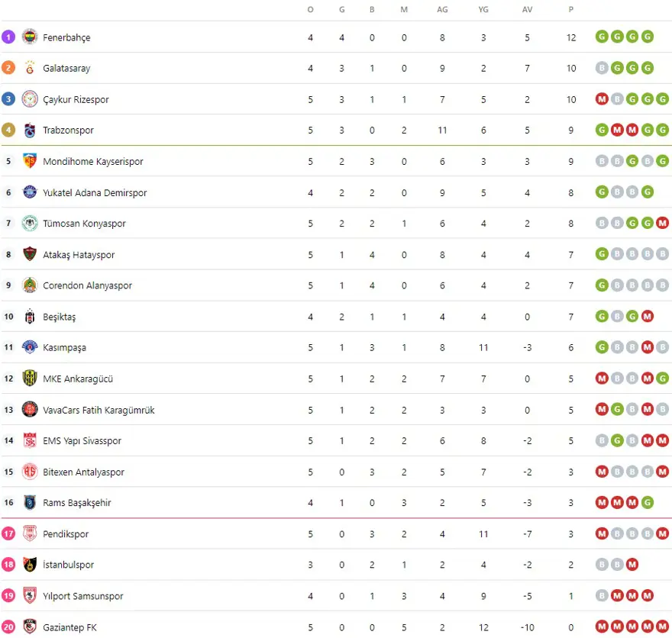The height and width of the screenshot is (638, 672).
Task: Sort by the P points column header
Action: (x=571, y=9)
